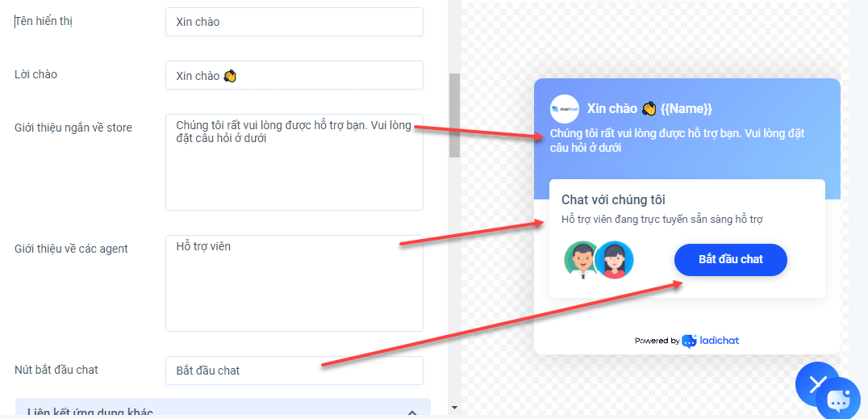Click the 'Lời chào' label

[35, 75]
